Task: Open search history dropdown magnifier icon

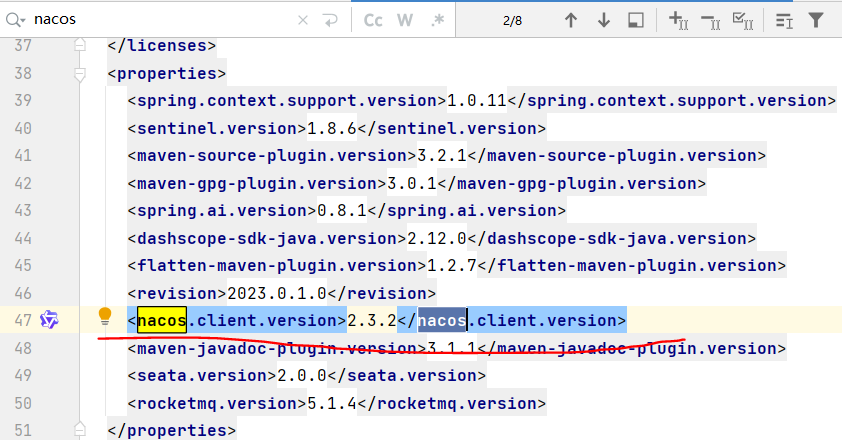Action: pyautogui.click(x=15, y=20)
